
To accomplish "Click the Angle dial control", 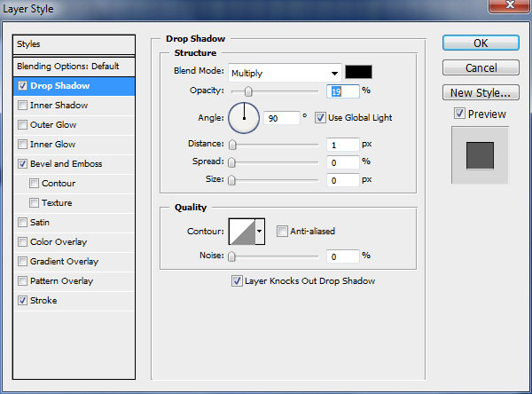I will coord(244,118).
